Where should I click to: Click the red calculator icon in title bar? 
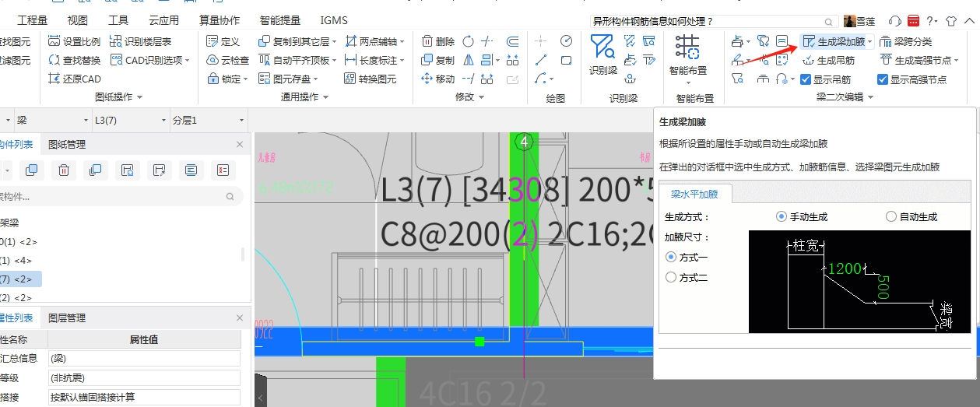coord(914,20)
